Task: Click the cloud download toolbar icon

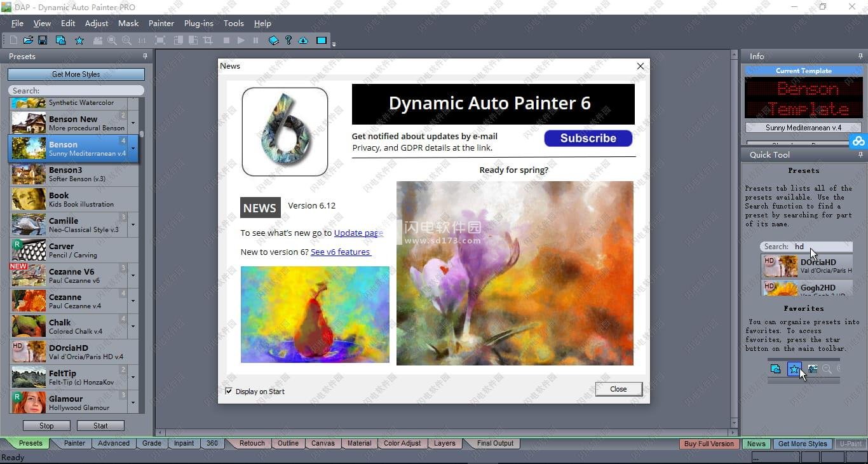Action: click(x=303, y=40)
